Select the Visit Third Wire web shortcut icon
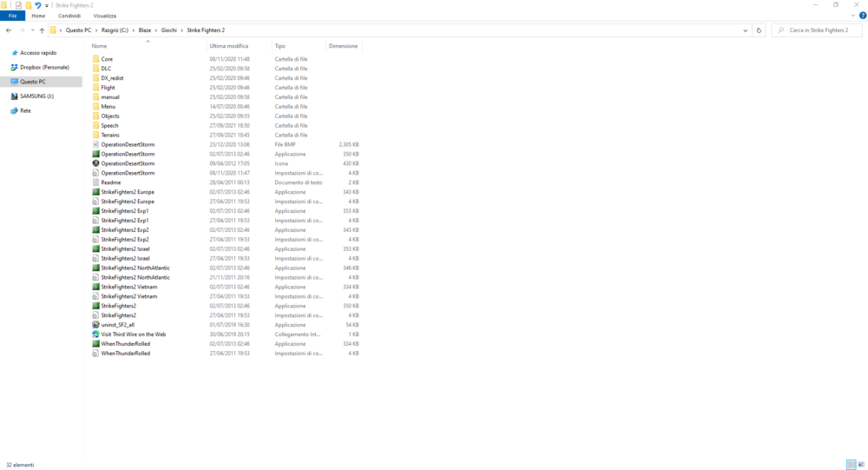Viewport: 868px width, 470px height. (95, 334)
